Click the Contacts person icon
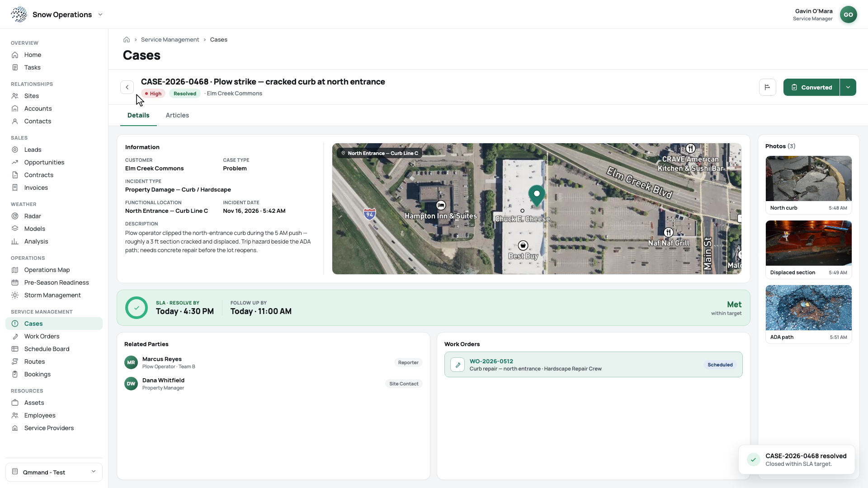The image size is (868, 488). pos(15,121)
